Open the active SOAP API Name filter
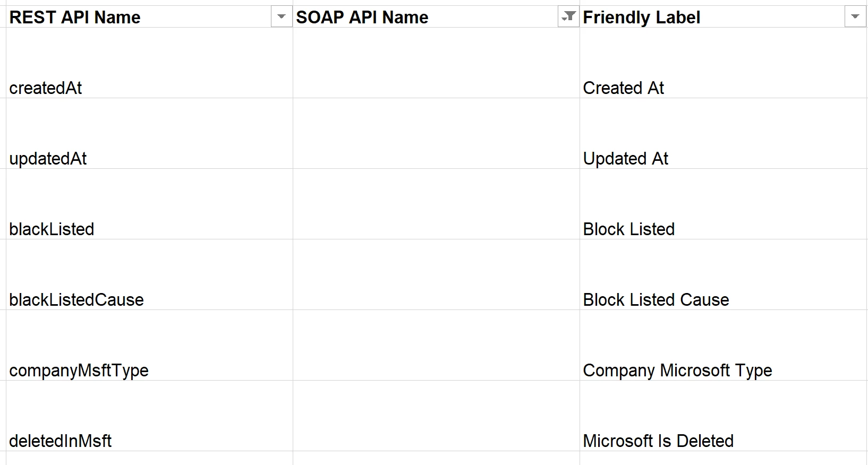This screenshot has height=465, width=868. tap(568, 17)
